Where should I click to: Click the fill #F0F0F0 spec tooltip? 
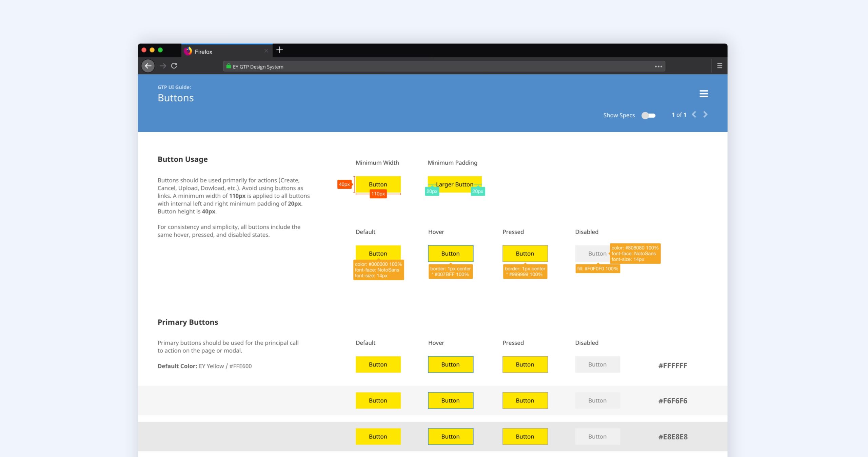point(597,269)
